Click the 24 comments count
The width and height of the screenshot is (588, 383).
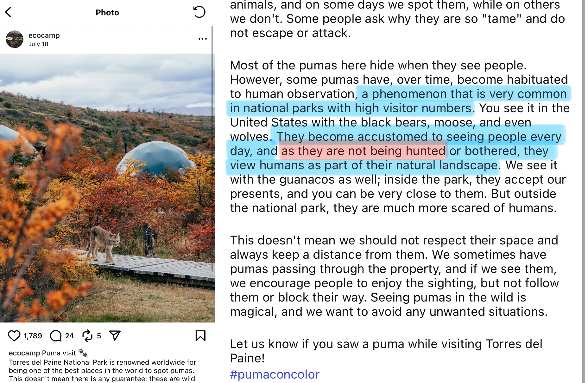[x=69, y=336]
